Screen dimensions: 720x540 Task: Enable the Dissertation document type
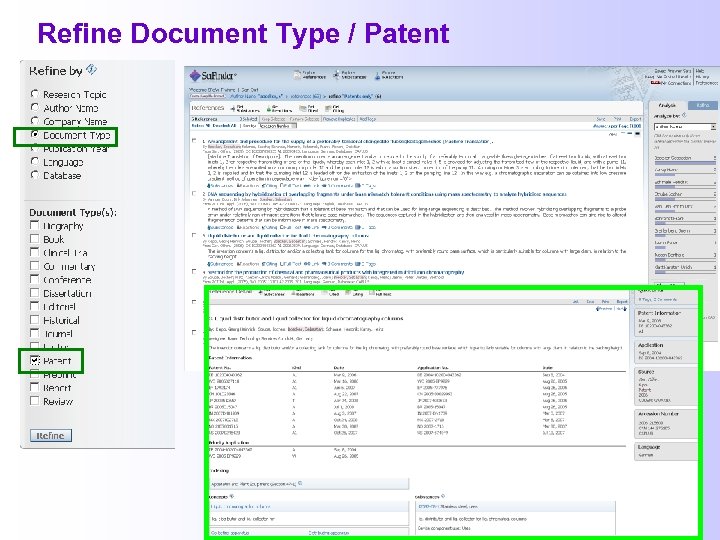pos(34,292)
